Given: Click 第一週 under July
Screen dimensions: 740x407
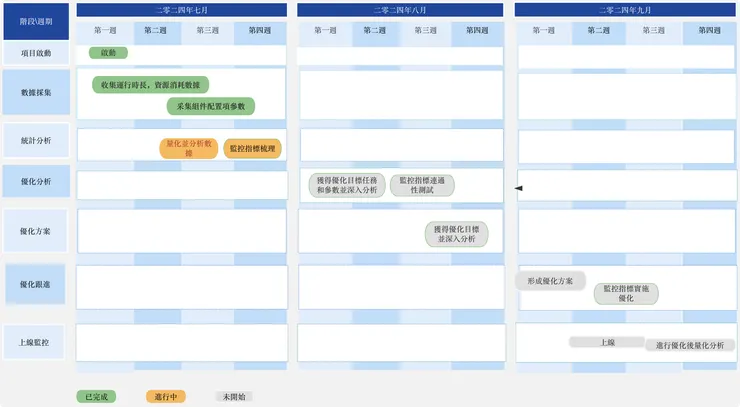Looking at the screenshot, I should pos(105,31).
